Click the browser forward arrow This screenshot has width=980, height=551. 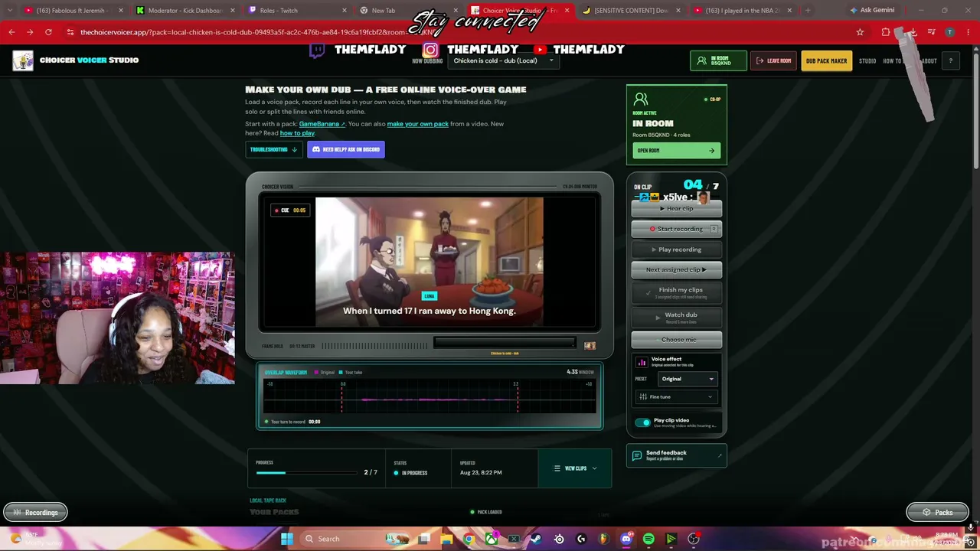[x=30, y=32]
